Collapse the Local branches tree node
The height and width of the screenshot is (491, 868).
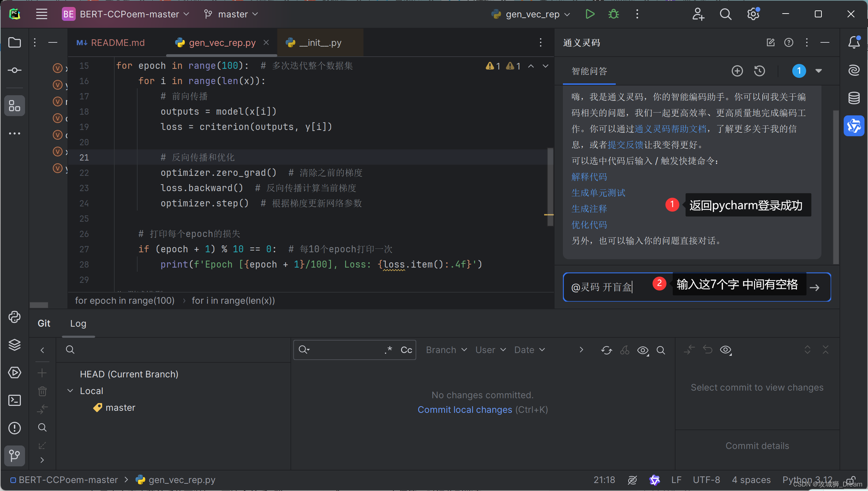[x=70, y=391]
